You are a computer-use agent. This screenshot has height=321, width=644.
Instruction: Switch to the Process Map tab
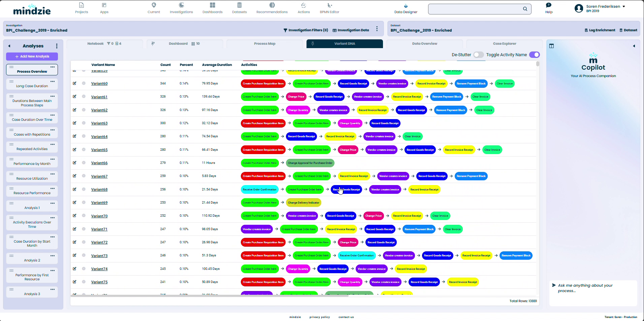click(264, 44)
